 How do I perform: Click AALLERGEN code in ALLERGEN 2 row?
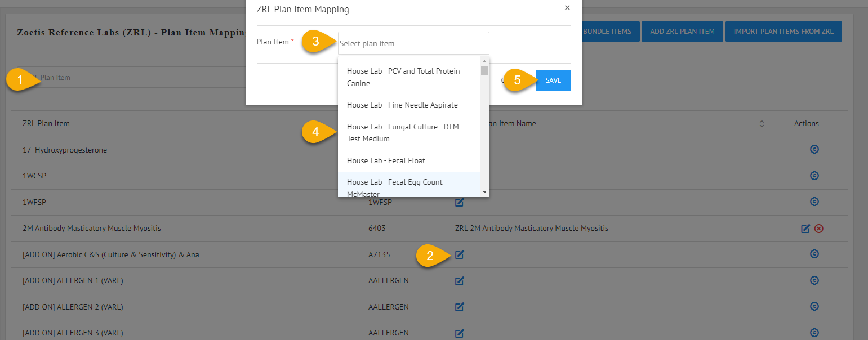click(389, 307)
